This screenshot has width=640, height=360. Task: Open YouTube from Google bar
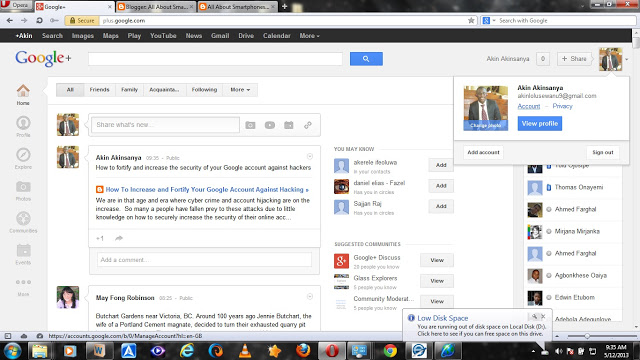coord(163,36)
